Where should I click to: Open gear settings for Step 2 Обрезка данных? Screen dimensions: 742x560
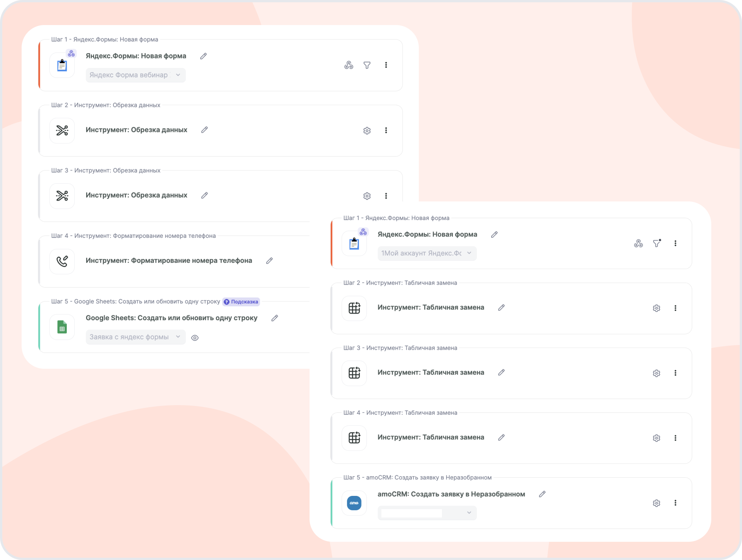pyautogui.click(x=367, y=131)
